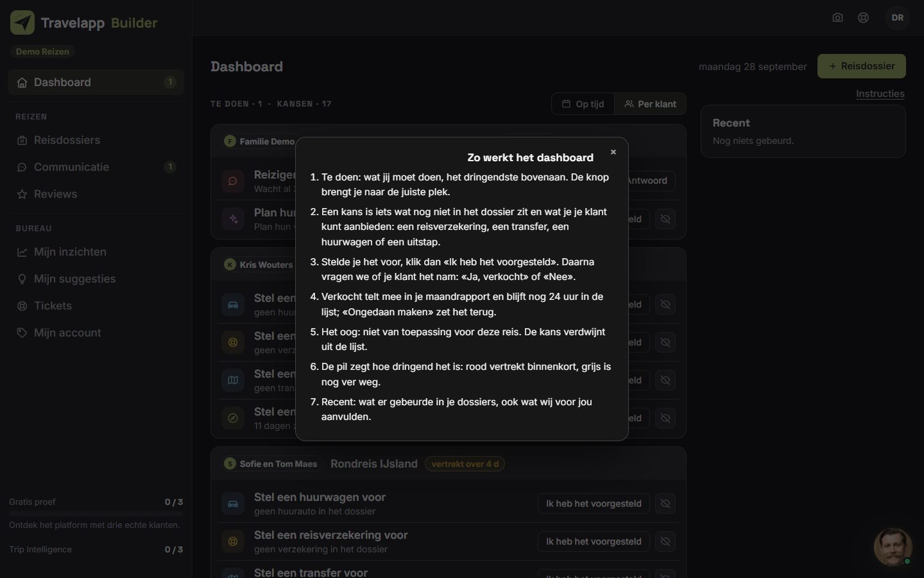This screenshot has width=924, height=578.
Task: Click the camera icon in the top bar
Action: pos(837,17)
